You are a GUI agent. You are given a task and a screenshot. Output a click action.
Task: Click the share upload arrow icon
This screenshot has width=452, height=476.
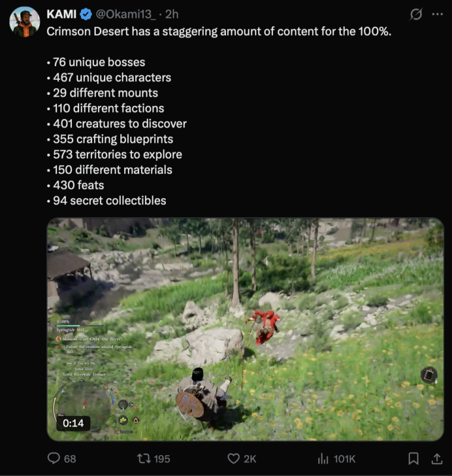437,458
